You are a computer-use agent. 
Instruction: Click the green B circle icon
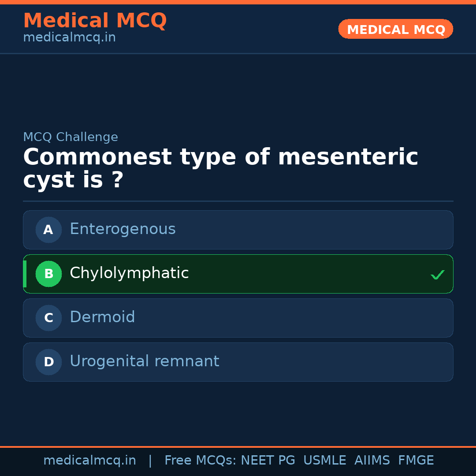click(x=48, y=274)
